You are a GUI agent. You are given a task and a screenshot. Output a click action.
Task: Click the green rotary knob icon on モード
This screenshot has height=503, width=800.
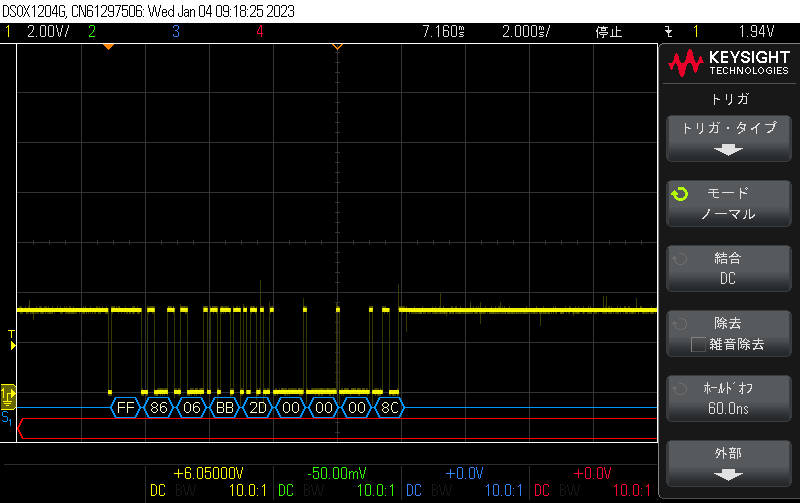tap(680, 194)
